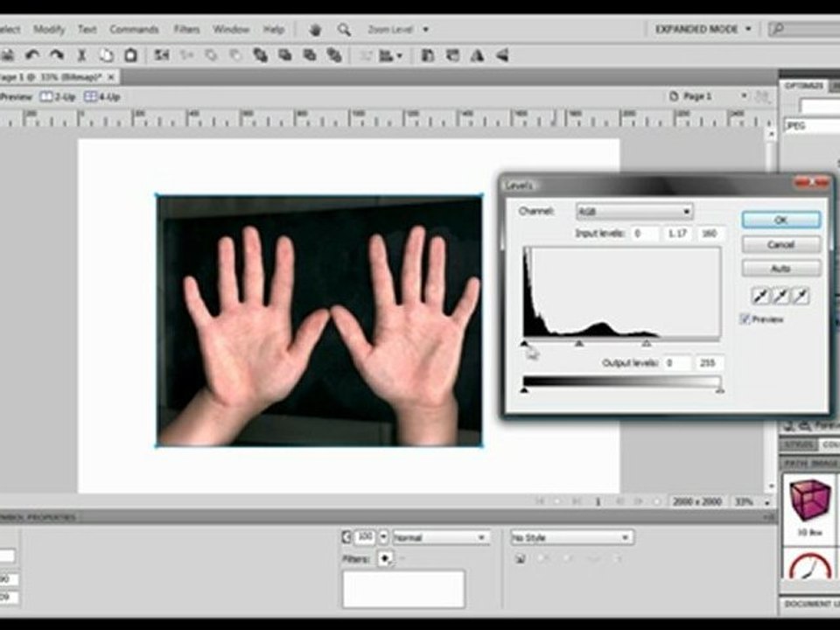Click the new style icon below No Style

click(520, 559)
